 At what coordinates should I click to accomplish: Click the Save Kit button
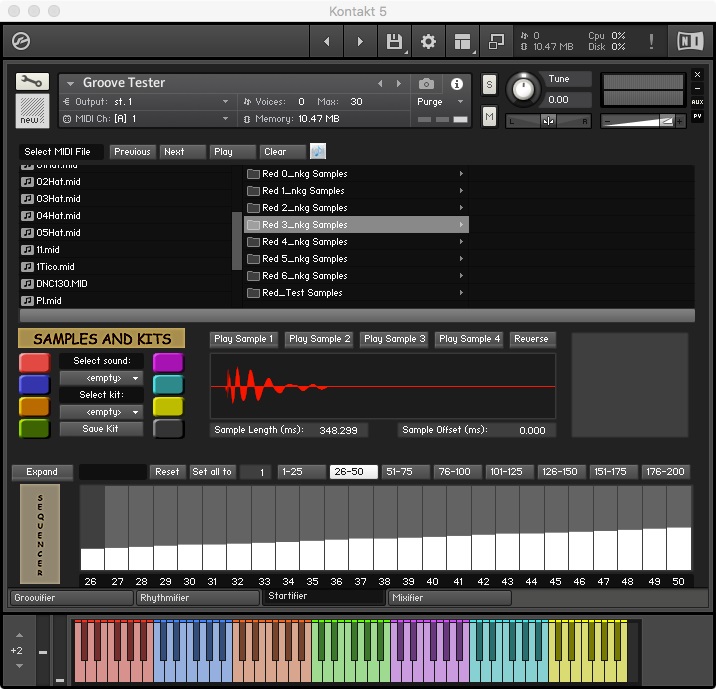coord(101,429)
